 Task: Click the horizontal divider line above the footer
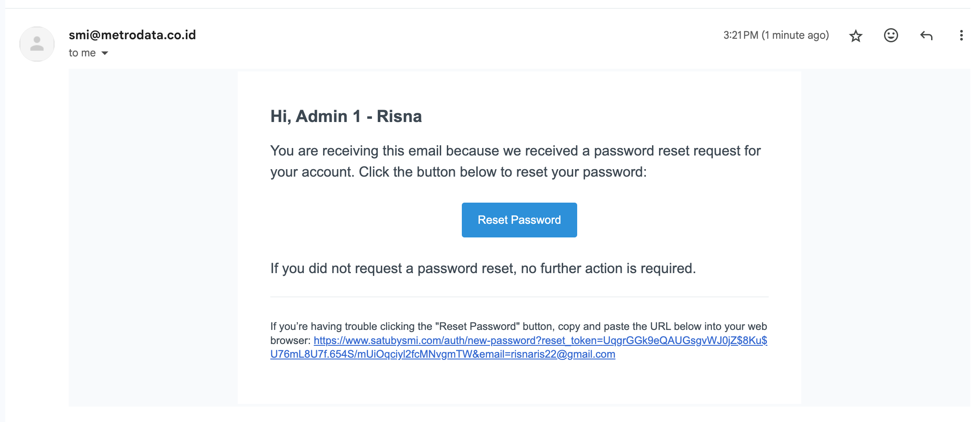coord(519,297)
